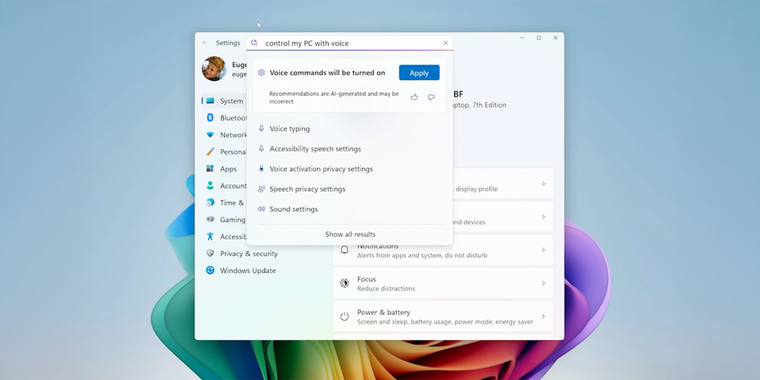Click "Voice commands will be turned on" text
This screenshot has width=760, height=380.
[327, 73]
